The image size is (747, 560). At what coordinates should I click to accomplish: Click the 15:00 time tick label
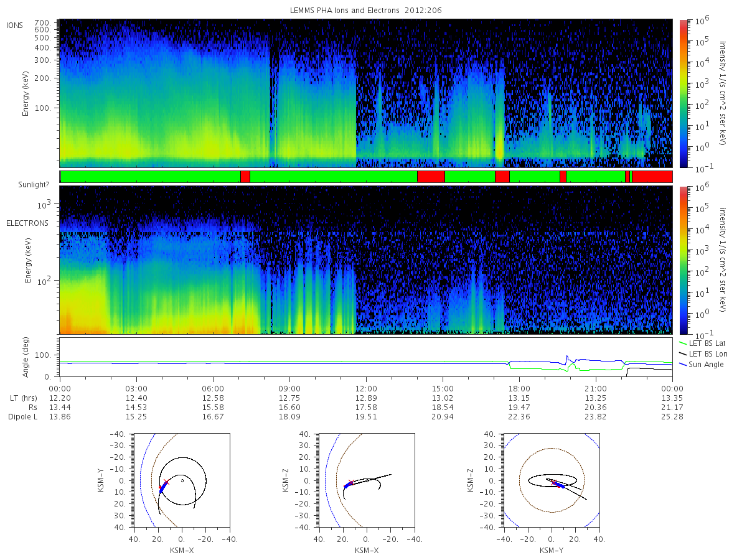(443, 389)
